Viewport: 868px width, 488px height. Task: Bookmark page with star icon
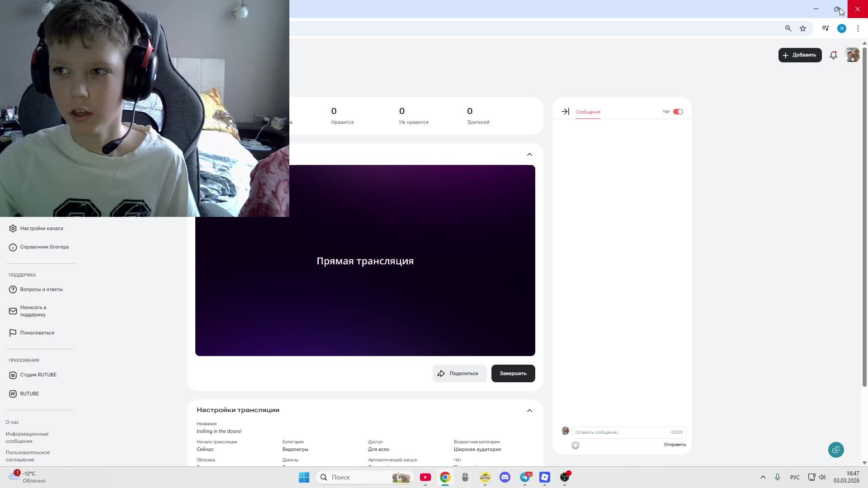coord(803,28)
